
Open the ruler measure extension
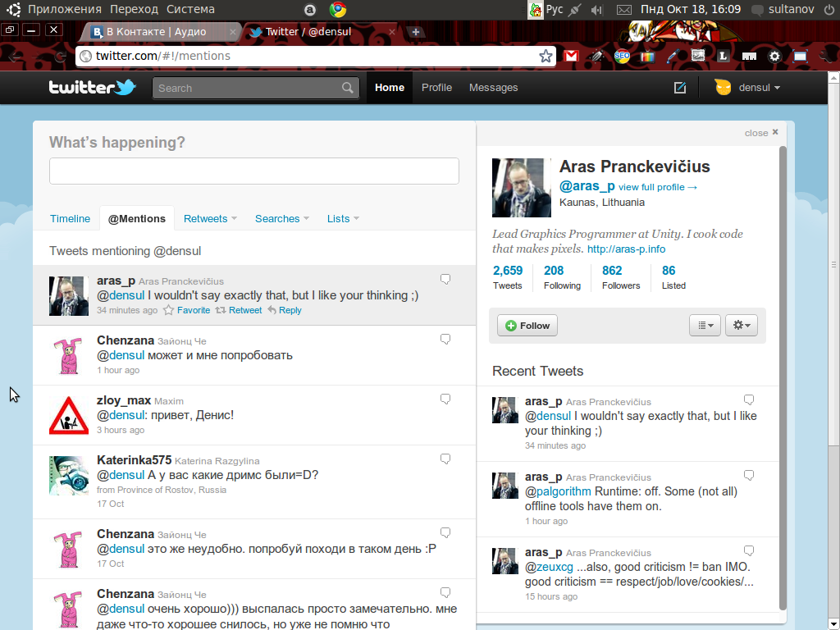coord(749,56)
